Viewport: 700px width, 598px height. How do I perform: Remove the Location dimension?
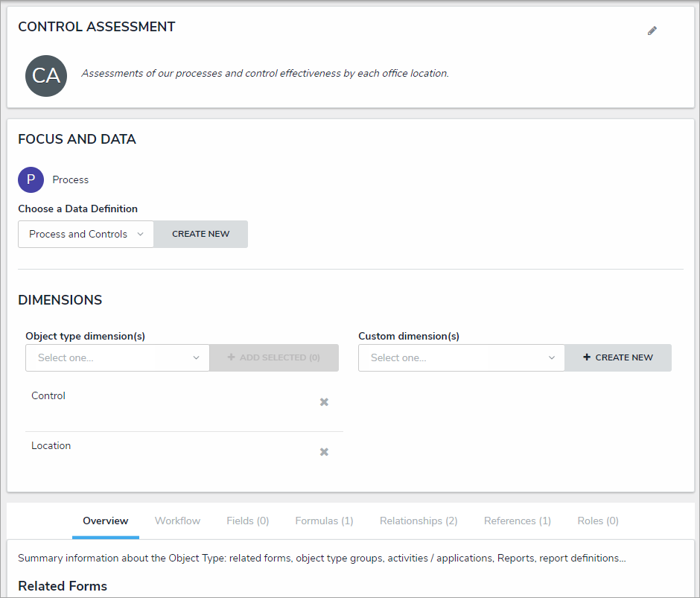[324, 452]
